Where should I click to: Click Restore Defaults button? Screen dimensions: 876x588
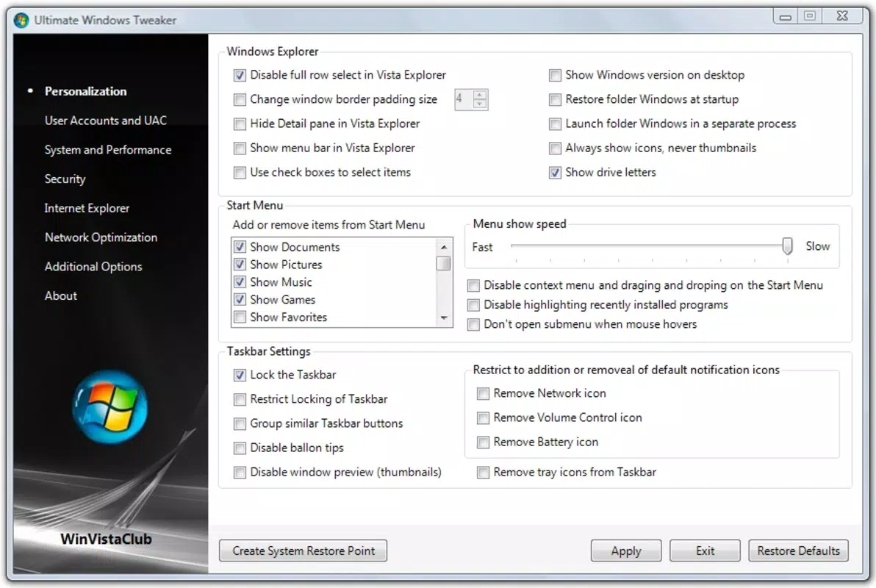[798, 551]
